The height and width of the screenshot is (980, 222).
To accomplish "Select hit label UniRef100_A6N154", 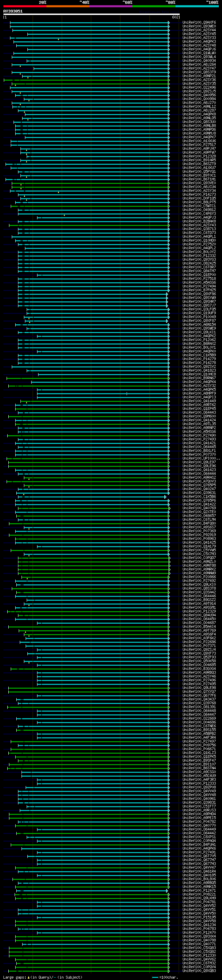I will (x=199, y=324).
